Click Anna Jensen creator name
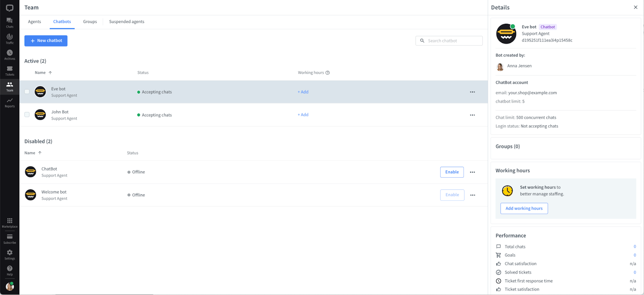The height and width of the screenshot is (295, 644). coord(519,66)
